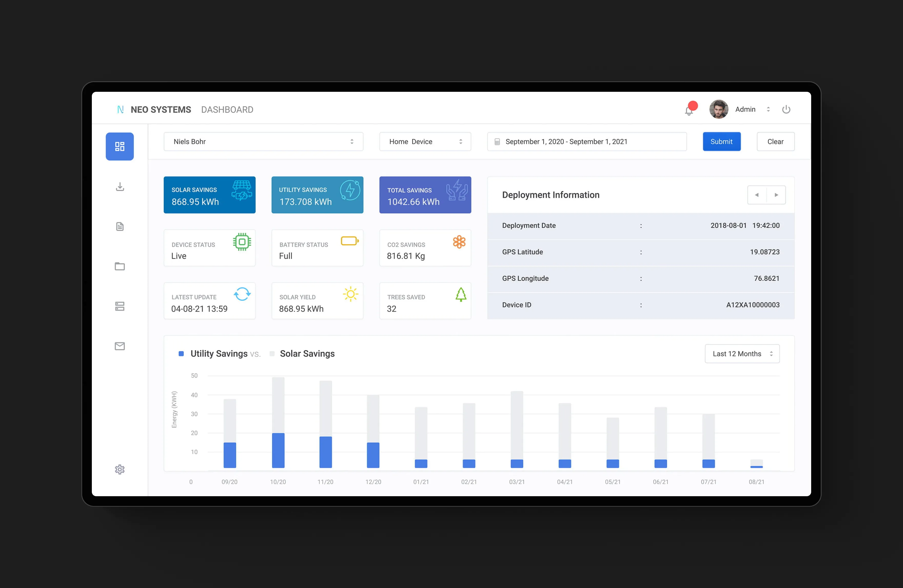Click the latest update refresh icon
The height and width of the screenshot is (588, 903).
coord(242,294)
